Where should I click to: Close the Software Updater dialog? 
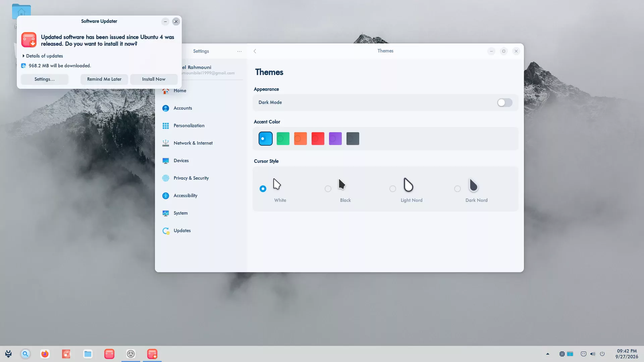coord(176,21)
